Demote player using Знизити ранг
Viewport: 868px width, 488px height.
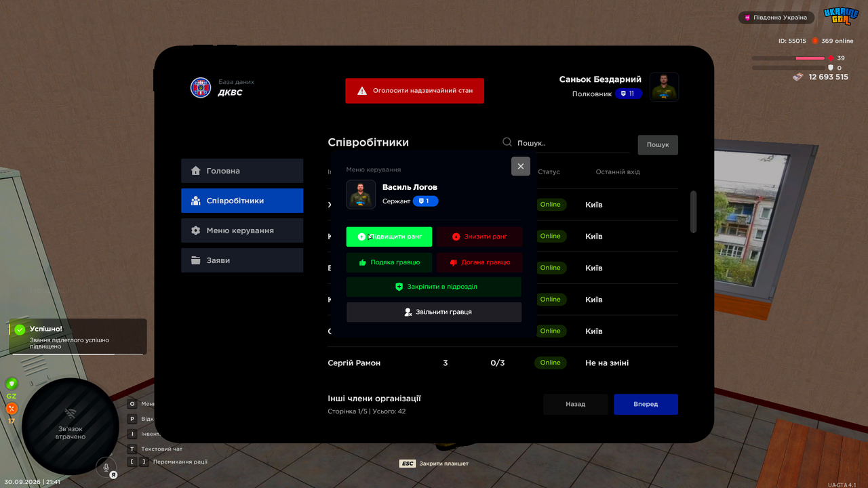click(479, 237)
